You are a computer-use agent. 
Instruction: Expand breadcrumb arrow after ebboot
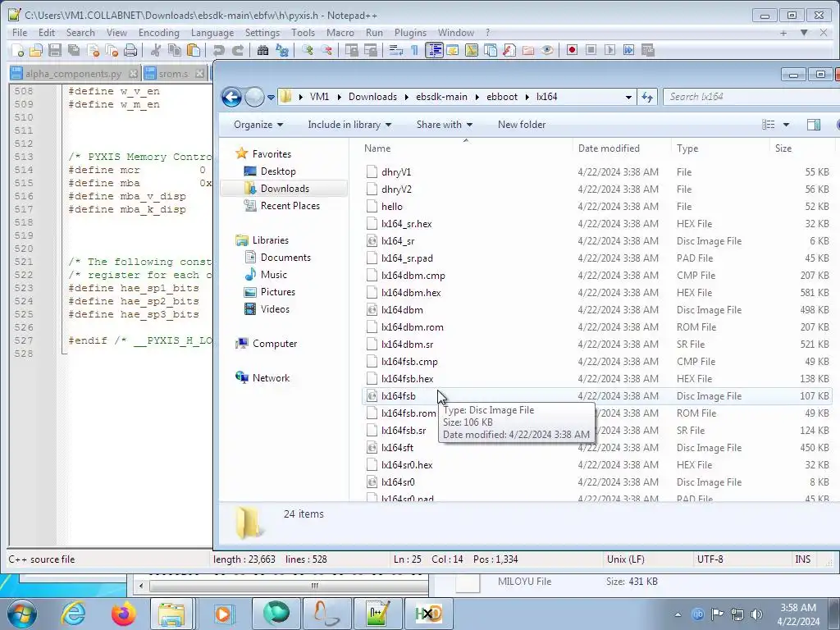527,97
